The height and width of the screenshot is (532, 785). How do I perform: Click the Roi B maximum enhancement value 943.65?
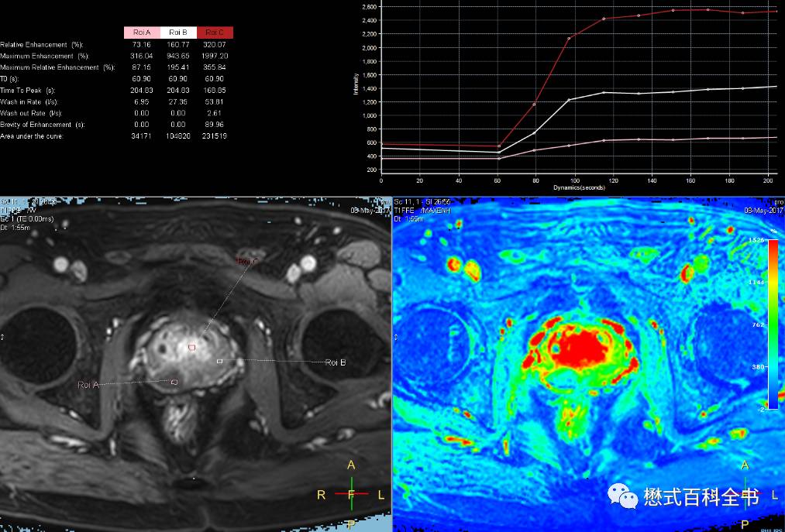[x=178, y=56]
